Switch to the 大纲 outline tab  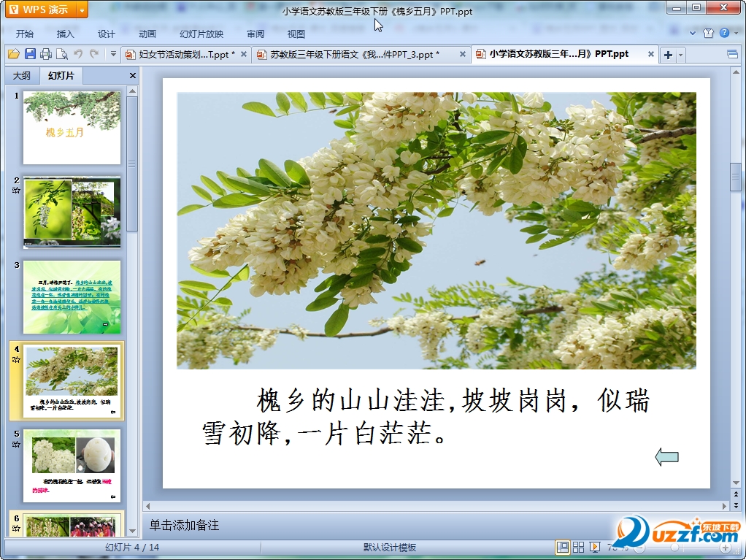click(21, 76)
